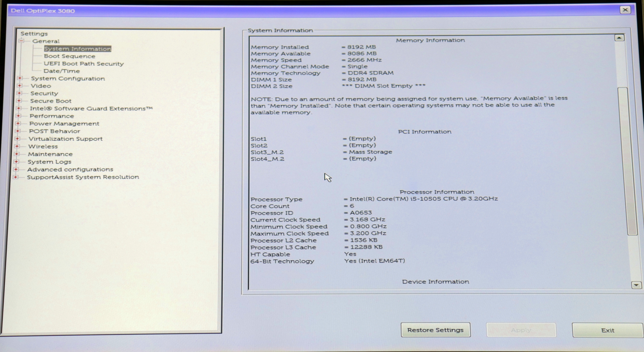Screen dimensions: 644x352
Task: Click the Exit button
Action: (x=608, y=330)
